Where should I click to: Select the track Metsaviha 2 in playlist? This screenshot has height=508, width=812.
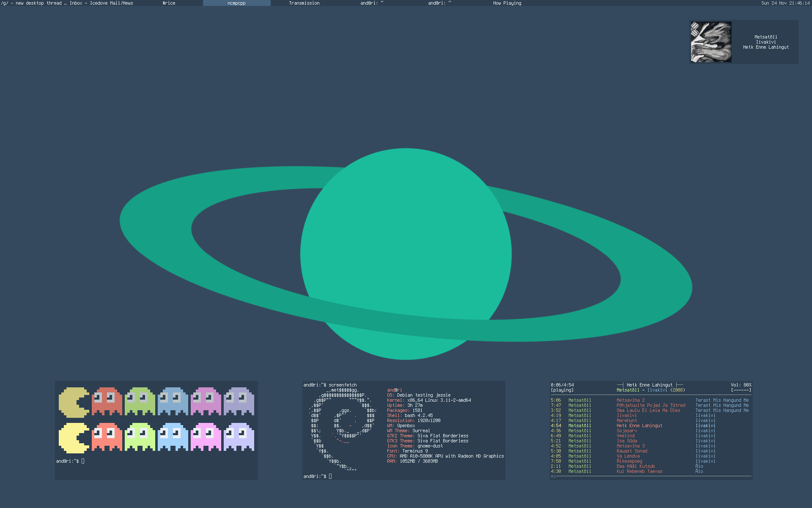[x=630, y=400]
